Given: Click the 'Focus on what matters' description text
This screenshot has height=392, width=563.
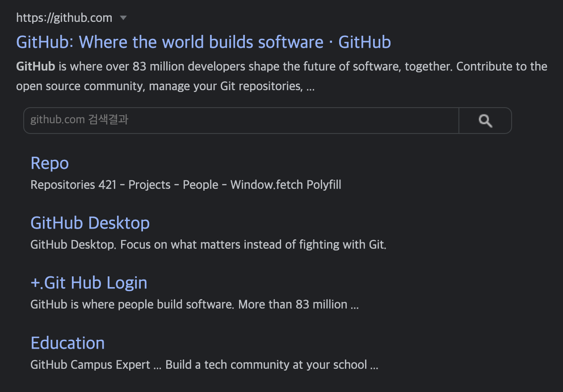Looking at the screenshot, I should click(208, 245).
